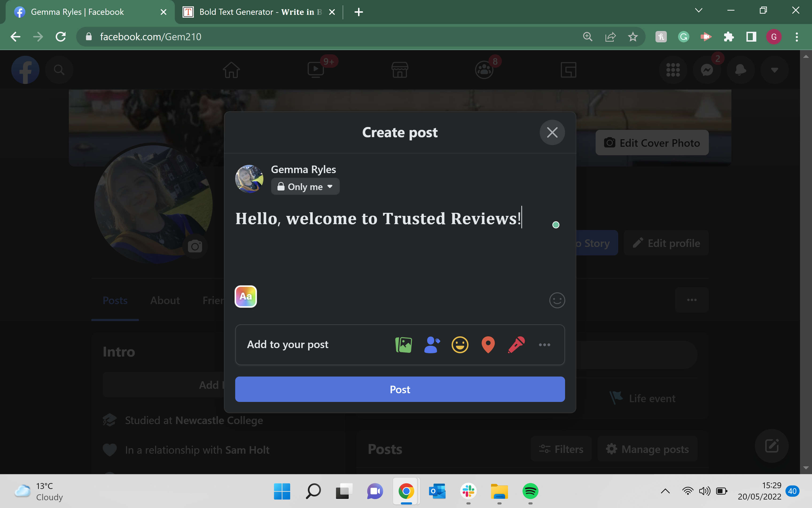The height and width of the screenshot is (508, 812).
Task: Open Sam Holt's profile link
Action: tap(247, 450)
